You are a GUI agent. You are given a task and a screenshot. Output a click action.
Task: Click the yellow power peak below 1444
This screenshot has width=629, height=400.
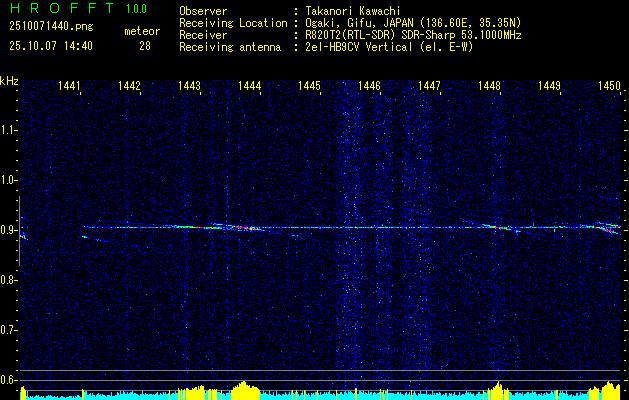click(243, 388)
